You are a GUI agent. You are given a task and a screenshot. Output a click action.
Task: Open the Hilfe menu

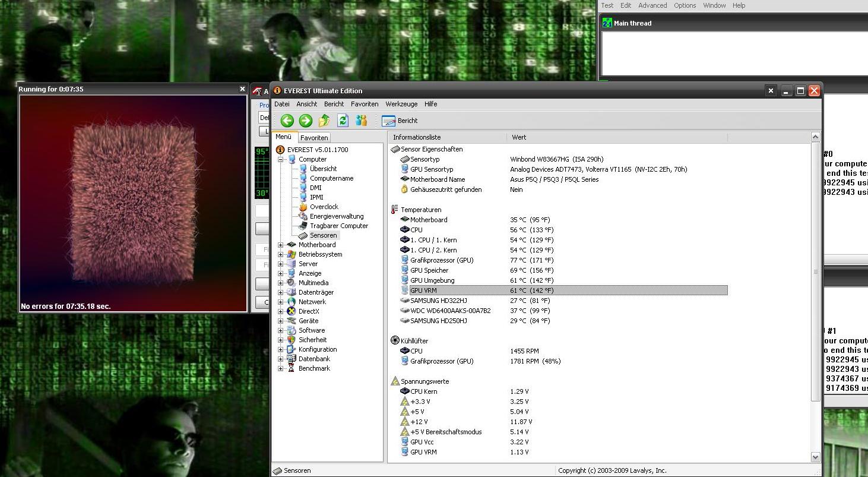point(431,104)
